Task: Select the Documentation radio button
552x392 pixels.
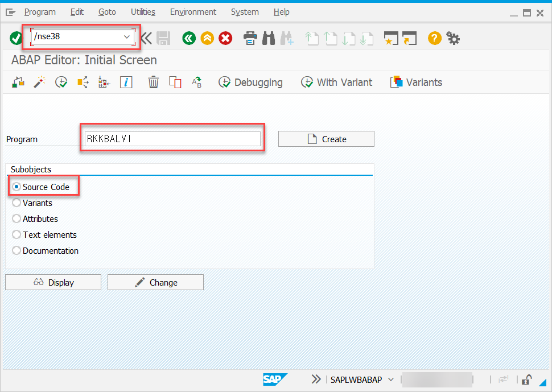Action: pos(16,250)
